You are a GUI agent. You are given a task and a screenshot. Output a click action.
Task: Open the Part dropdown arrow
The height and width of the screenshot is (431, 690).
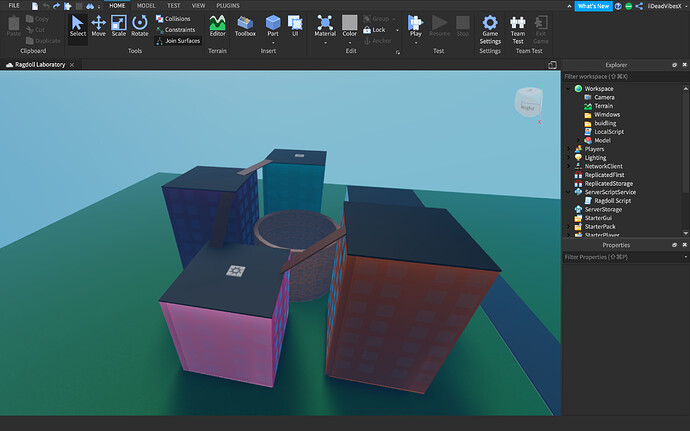pyautogui.click(x=273, y=42)
